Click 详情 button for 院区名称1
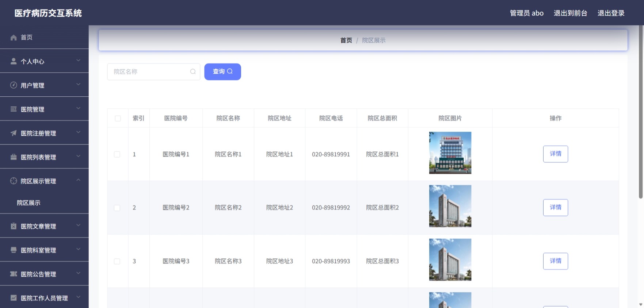644x308 pixels. [555, 154]
